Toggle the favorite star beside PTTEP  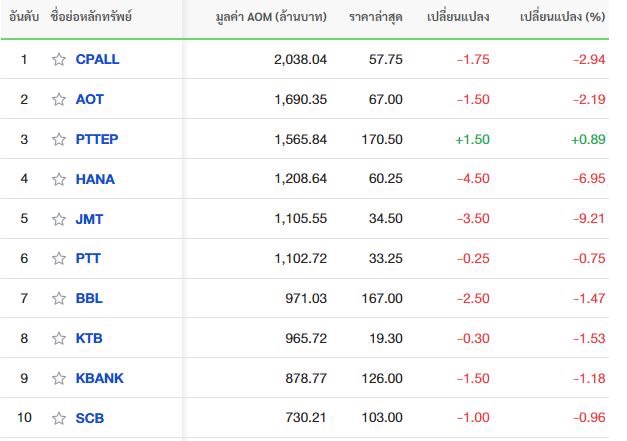(59, 139)
